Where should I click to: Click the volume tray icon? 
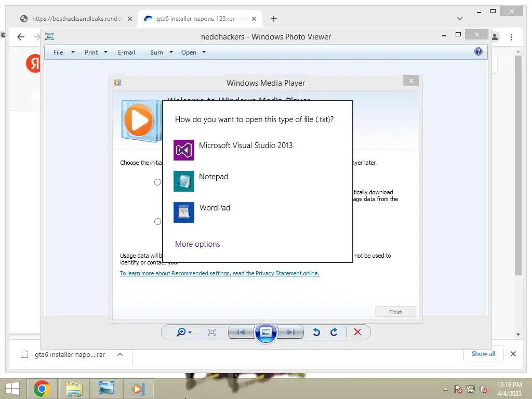click(x=483, y=389)
